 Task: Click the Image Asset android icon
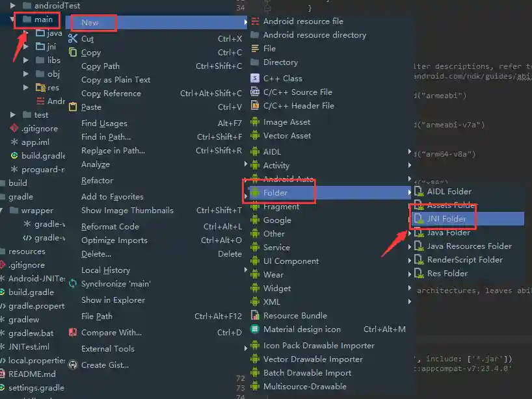(255, 122)
